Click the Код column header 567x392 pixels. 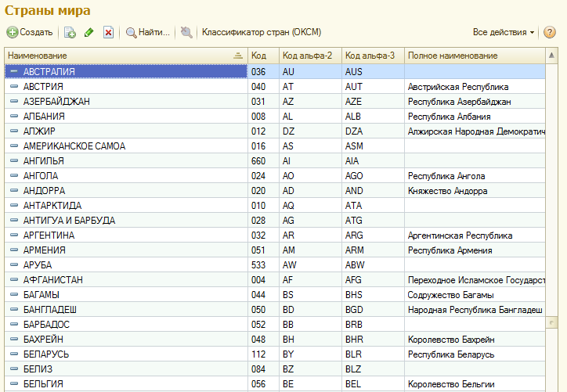[263, 56]
